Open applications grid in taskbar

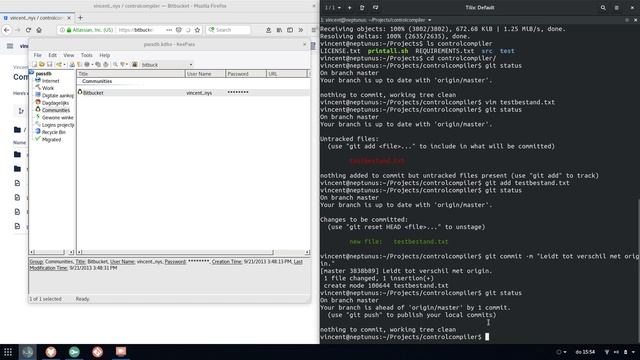pos(8,352)
